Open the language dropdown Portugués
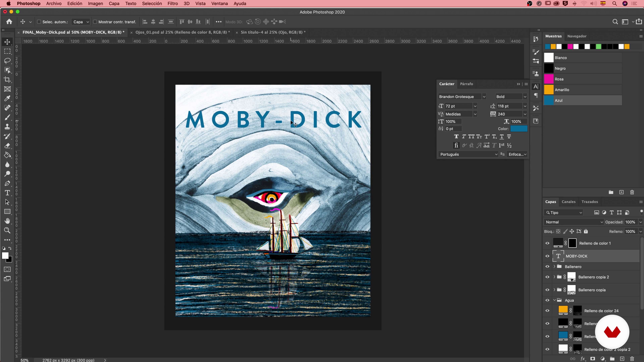This screenshot has width=644, height=362. 469,154
